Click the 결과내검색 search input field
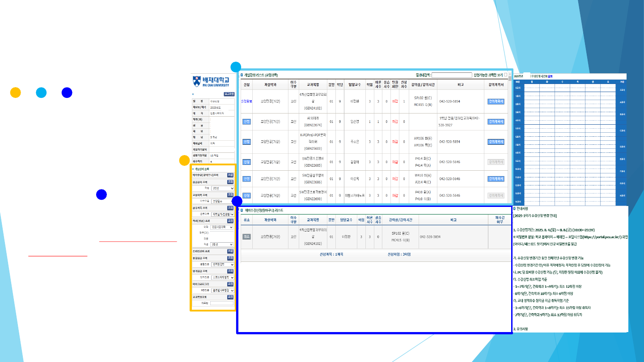The height and width of the screenshot is (362, 644). (451, 75)
